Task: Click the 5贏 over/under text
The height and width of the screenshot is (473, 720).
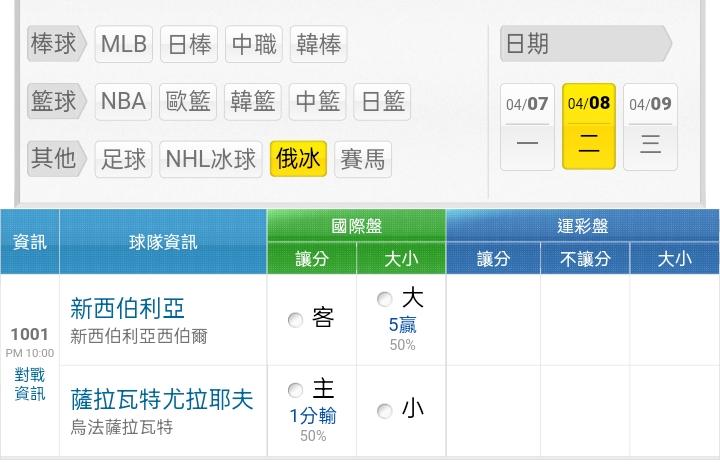Action: click(x=403, y=325)
